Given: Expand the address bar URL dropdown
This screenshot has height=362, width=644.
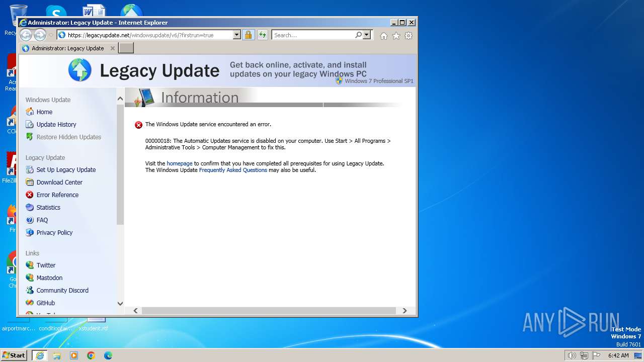Looking at the screenshot, I should 236,35.
